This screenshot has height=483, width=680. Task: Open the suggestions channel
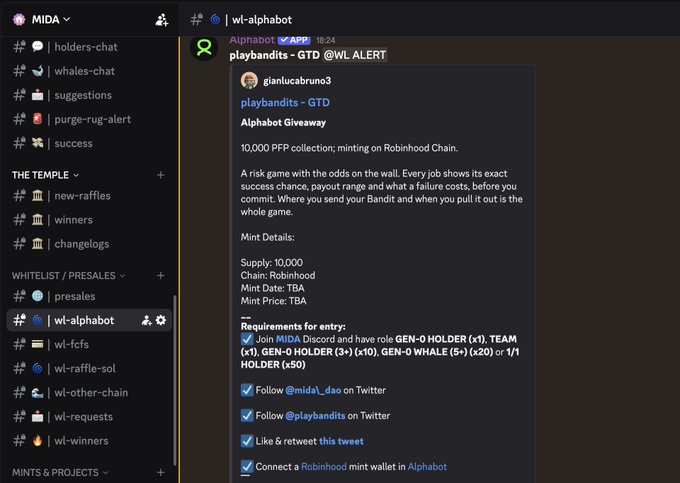pos(89,95)
